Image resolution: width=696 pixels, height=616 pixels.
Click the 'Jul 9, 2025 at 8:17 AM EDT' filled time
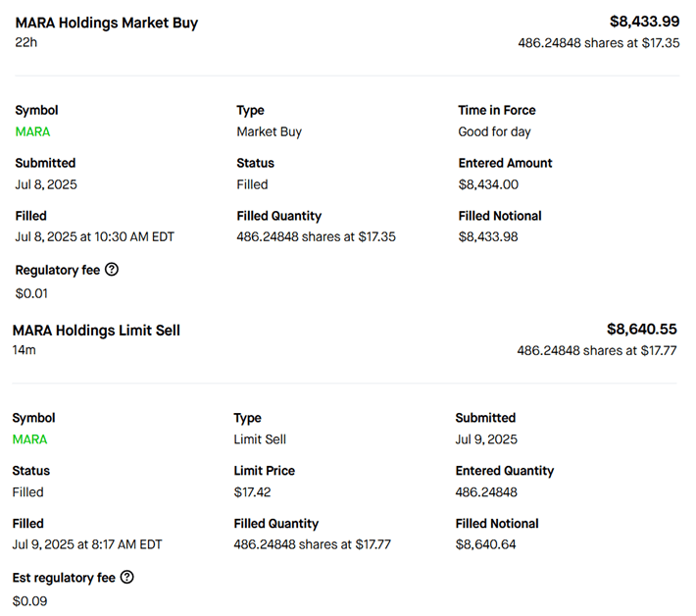[x=87, y=544]
